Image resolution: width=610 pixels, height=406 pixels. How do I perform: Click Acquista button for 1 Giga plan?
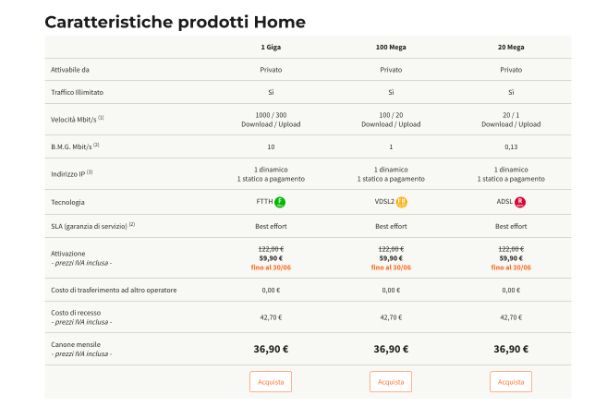coord(271,382)
